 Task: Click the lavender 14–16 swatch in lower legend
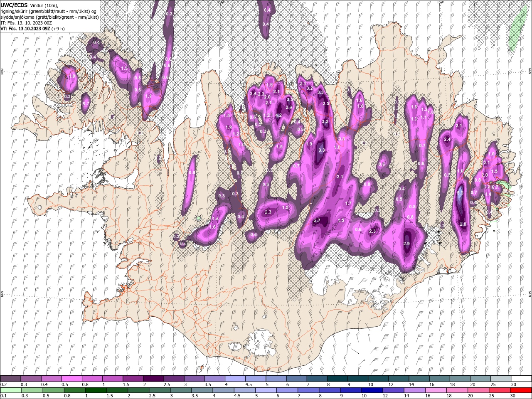(415, 390)
